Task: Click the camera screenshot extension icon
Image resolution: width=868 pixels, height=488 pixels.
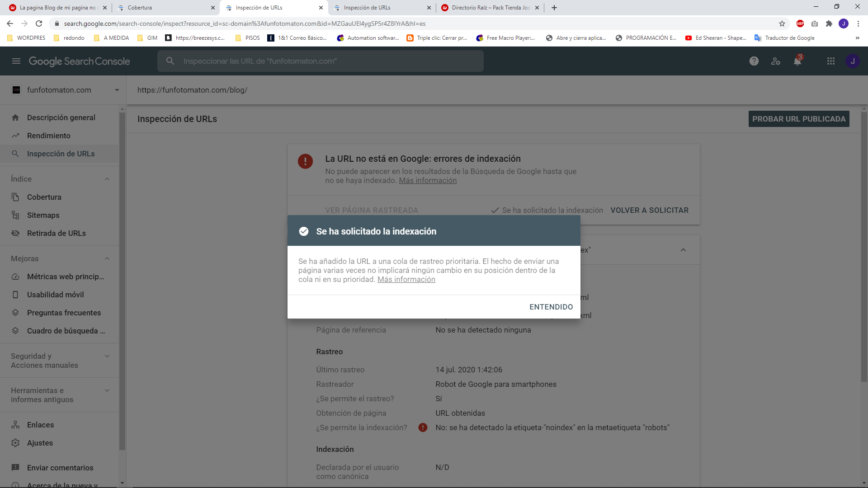Action: [814, 23]
